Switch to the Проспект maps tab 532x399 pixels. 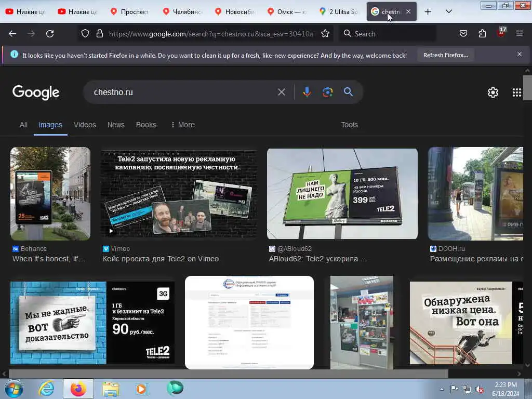(x=130, y=12)
